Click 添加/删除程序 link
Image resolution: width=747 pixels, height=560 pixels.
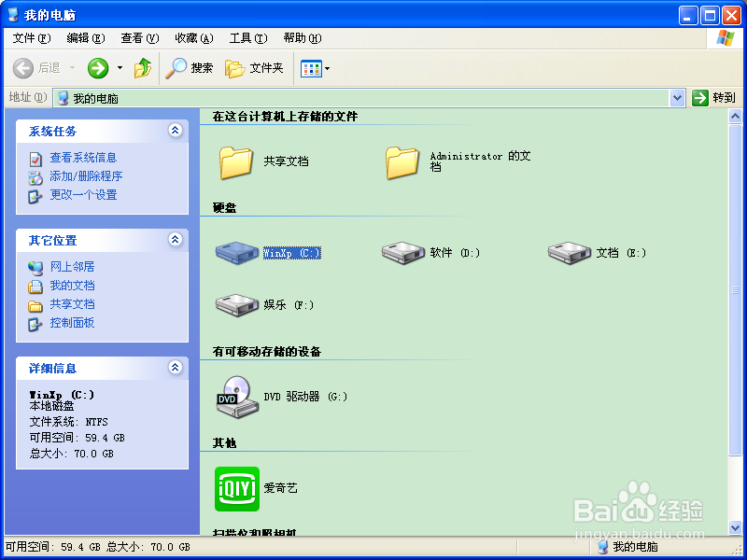tap(86, 176)
